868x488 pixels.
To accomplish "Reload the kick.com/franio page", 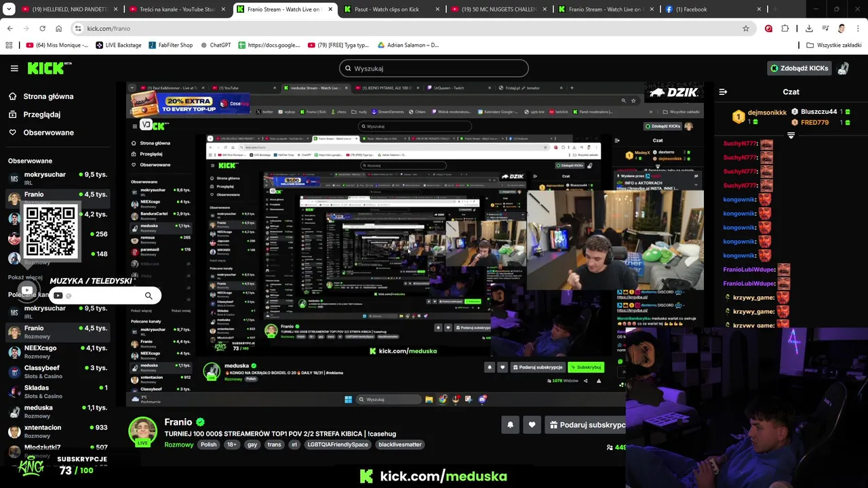I will click(42, 28).
